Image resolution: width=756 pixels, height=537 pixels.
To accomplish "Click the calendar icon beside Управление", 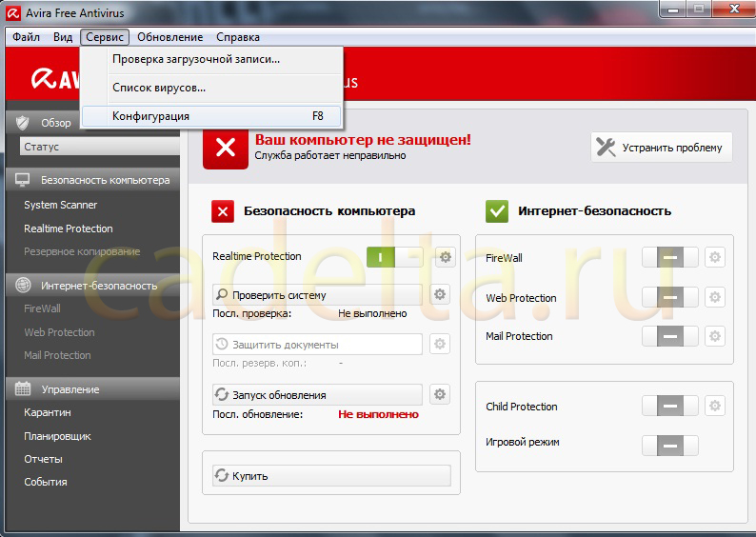I will [x=23, y=388].
